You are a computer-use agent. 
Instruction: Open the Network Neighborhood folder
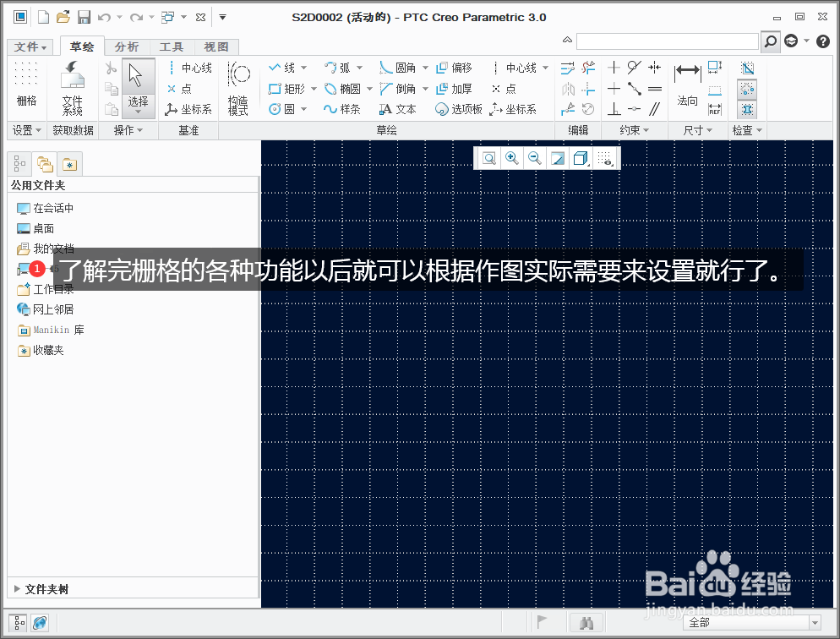pyautogui.click(x=45, y=309)
